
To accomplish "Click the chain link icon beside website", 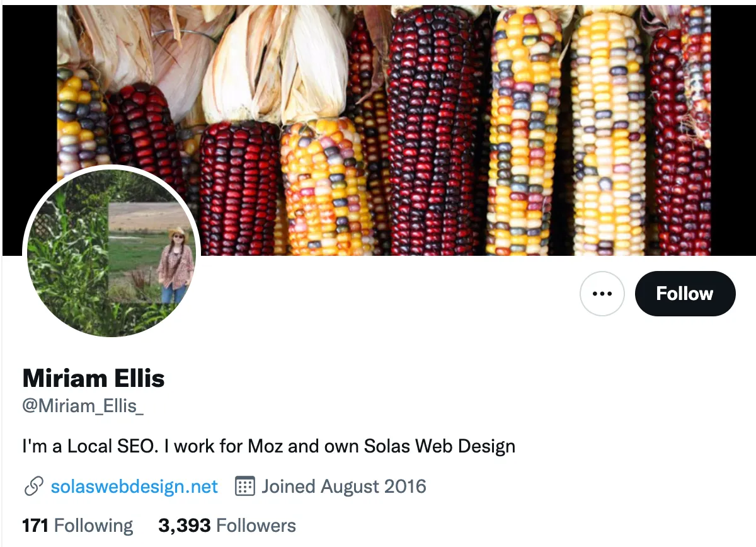I will coord(33,487).
